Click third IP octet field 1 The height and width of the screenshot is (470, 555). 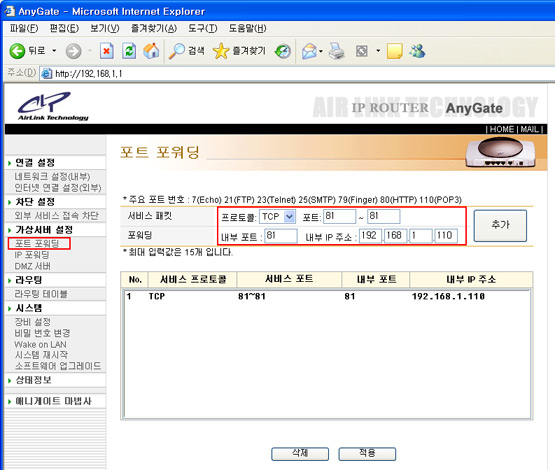pyautogui.click(x=420, y=236)
